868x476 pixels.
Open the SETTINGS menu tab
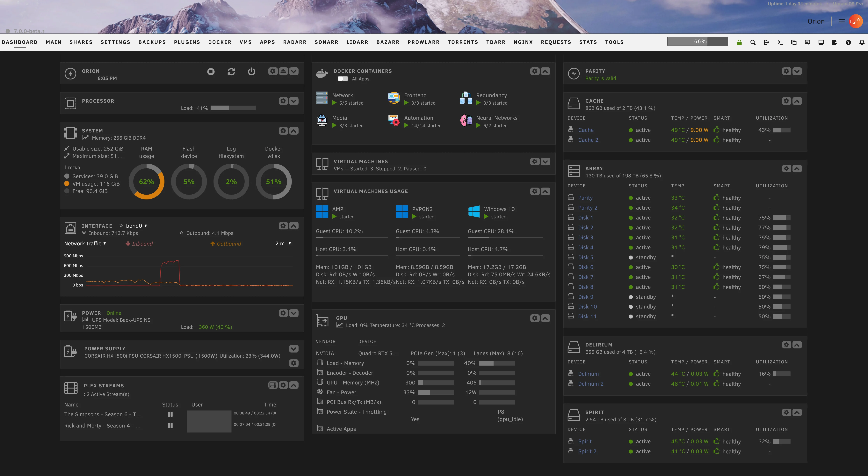[115, 42]
